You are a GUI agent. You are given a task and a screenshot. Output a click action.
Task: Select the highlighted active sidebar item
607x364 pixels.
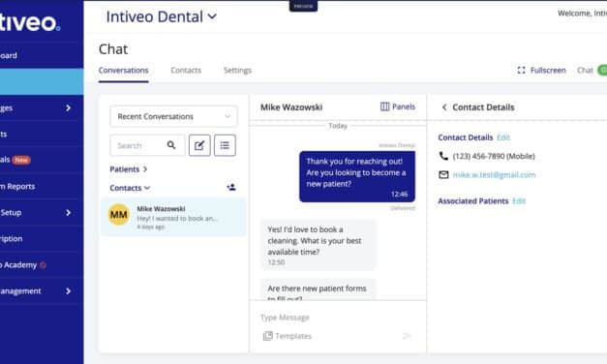[x=42, y=81]
